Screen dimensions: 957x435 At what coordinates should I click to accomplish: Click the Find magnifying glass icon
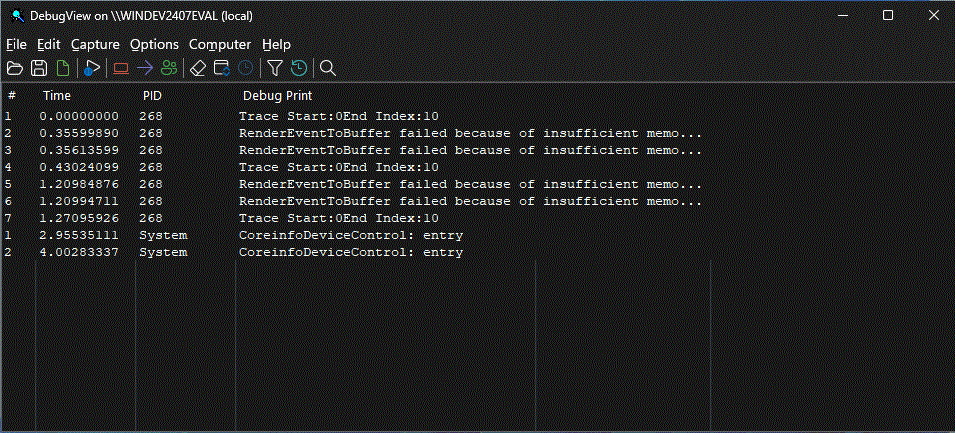click(x=327, y=68)
